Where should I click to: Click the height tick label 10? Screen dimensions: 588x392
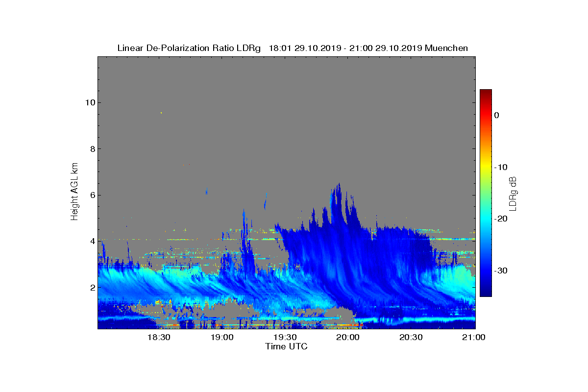pos(89,102)
